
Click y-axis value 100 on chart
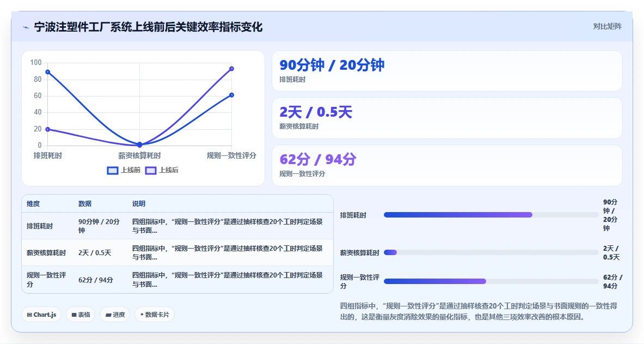click(36, 63)
